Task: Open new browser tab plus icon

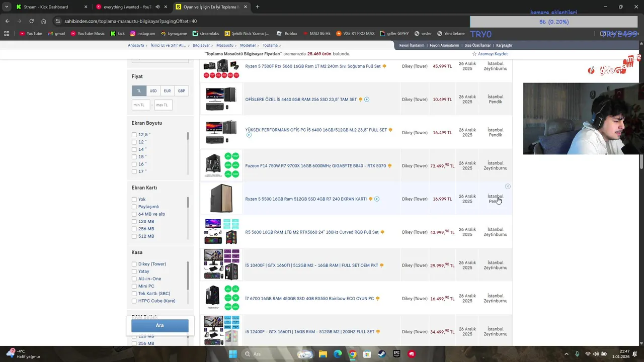Action: click(x=258, y=7)
